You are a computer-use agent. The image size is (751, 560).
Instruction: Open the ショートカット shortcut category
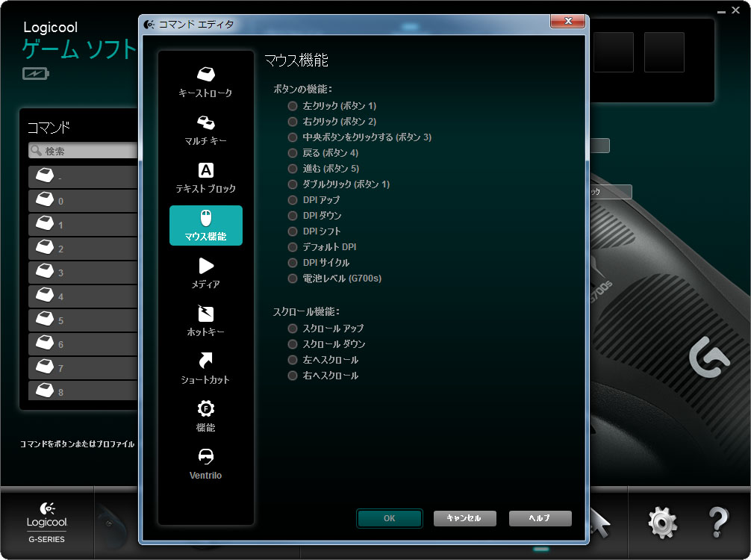[205, 370]
